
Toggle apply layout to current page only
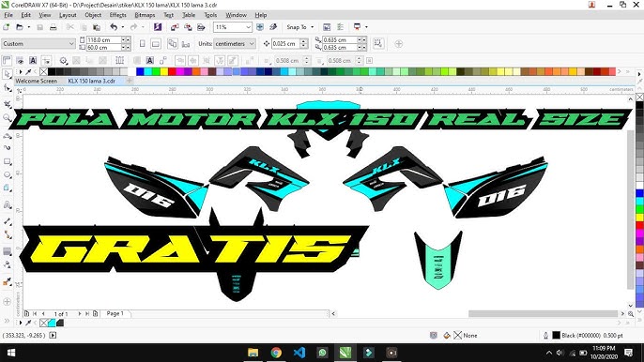click(186, 43)
